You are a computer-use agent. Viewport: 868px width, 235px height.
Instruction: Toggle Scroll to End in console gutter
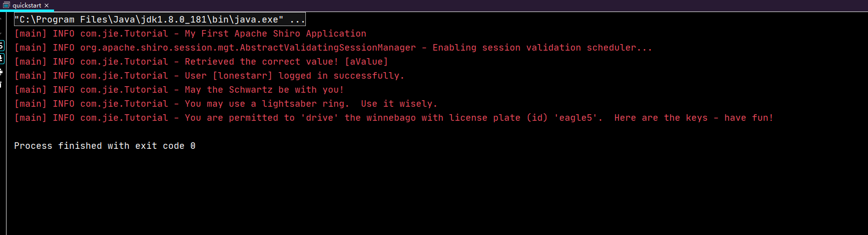(x=2, y=59)
